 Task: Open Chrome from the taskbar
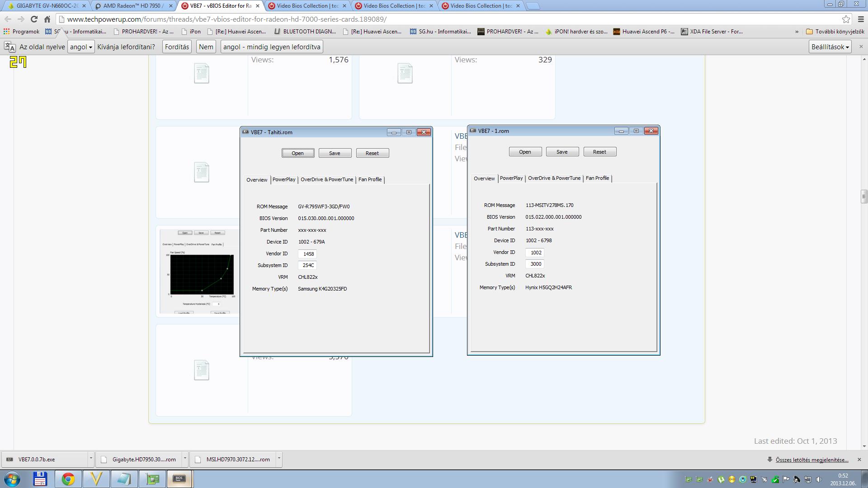(x=68, y=479)
